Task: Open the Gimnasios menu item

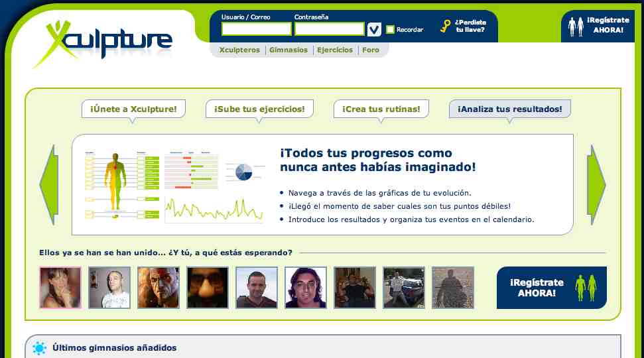Action: (289, 50)
